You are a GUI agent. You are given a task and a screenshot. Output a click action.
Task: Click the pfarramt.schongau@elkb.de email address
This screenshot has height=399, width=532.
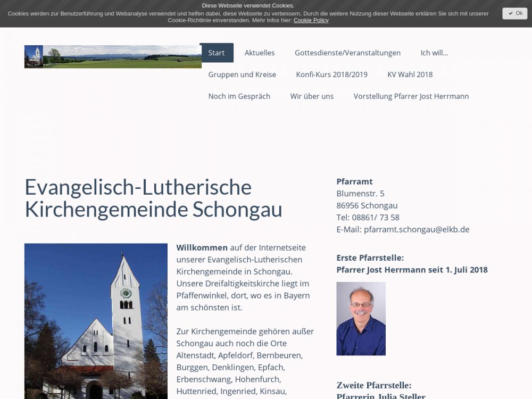point(416,229)
